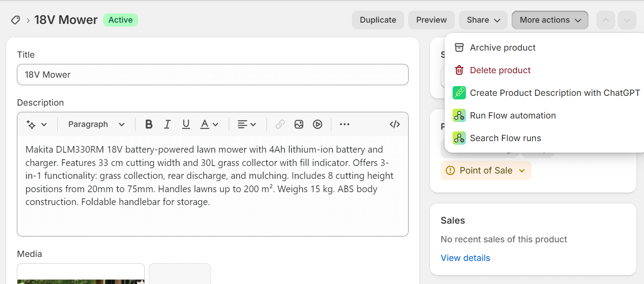The image size is (644, 284).
Task: Expand the Point of Sale warning dropdown
Action: click(485, 170)
